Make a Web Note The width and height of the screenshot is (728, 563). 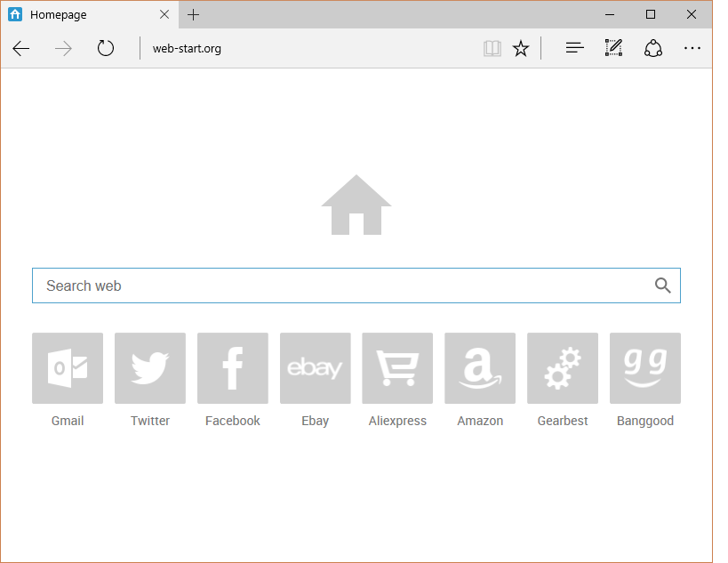613,49
